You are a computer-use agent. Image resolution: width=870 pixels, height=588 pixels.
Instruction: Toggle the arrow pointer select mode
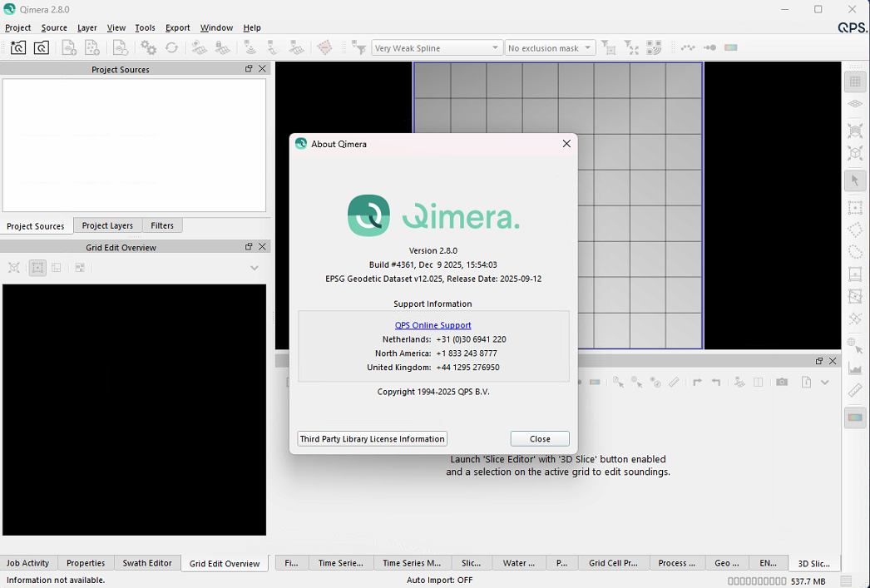tap(854, 180)
